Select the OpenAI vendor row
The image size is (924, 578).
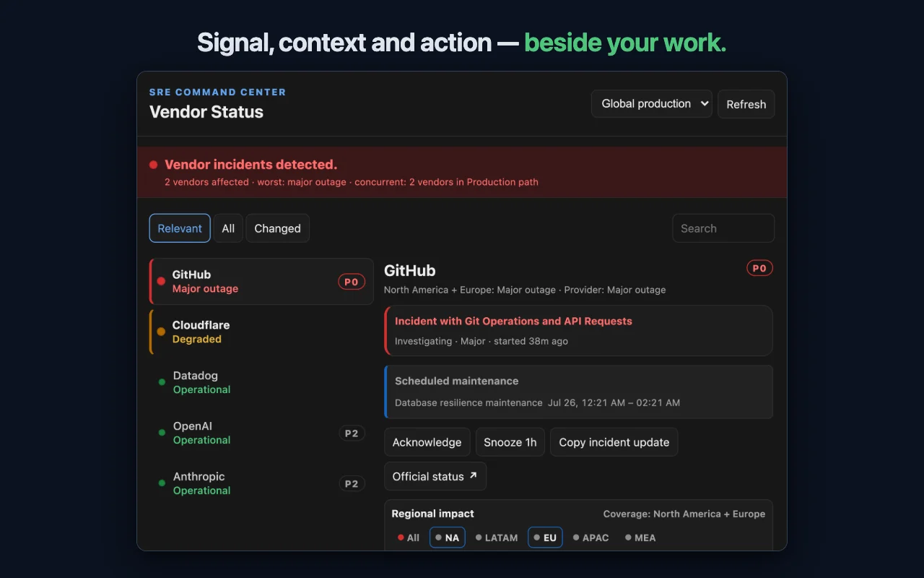[261, 433]
